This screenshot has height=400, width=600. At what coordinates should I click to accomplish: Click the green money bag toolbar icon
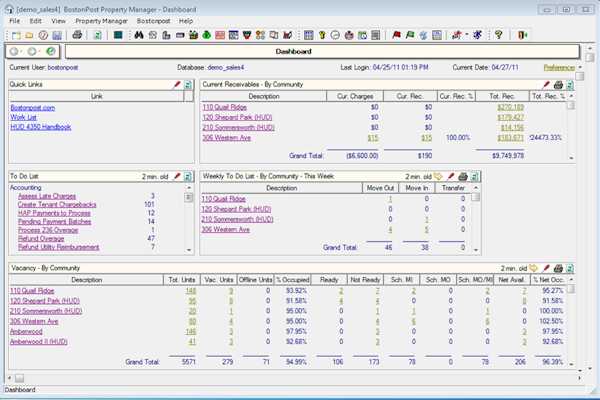tap(207, 35)
